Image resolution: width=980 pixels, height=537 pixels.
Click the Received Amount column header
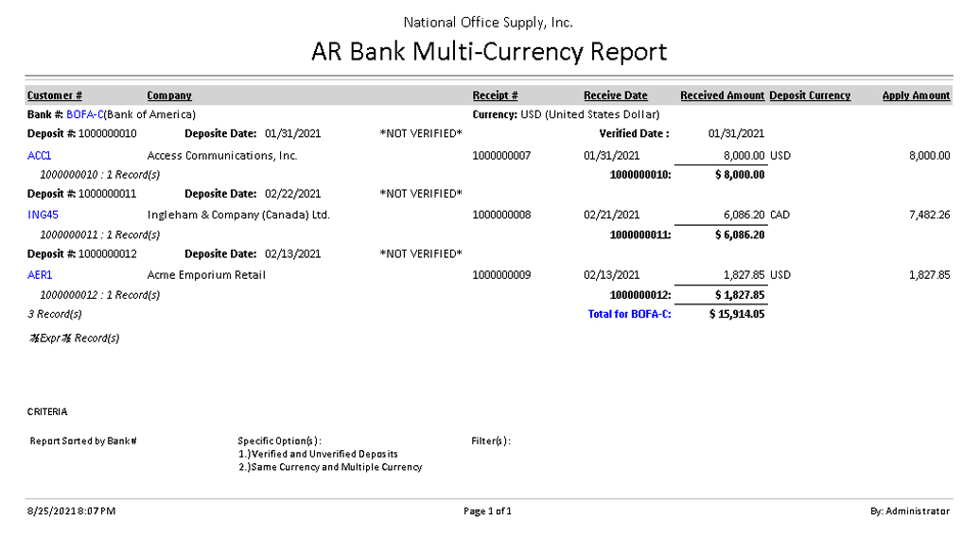tap(722, 95)
